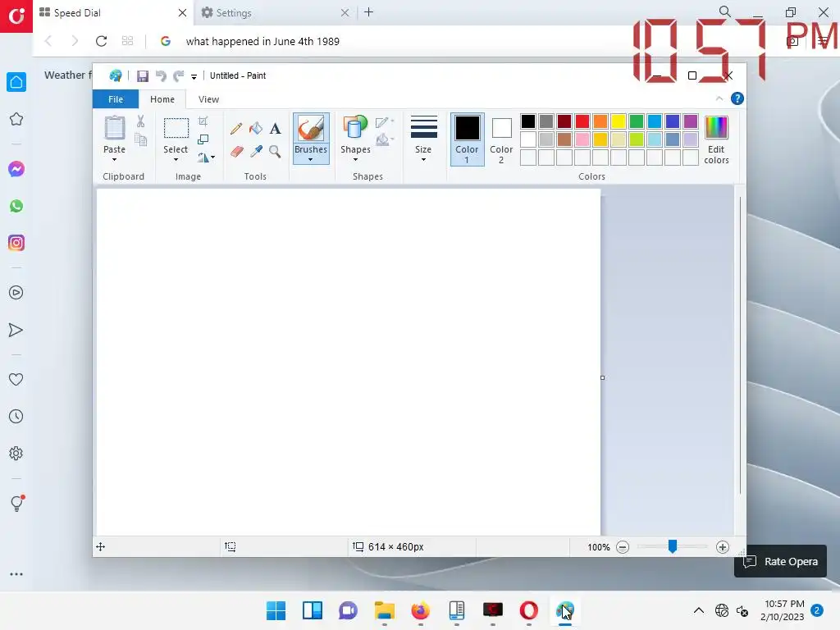Open the notification count badge
840x630 pixels.
point(817,610)
